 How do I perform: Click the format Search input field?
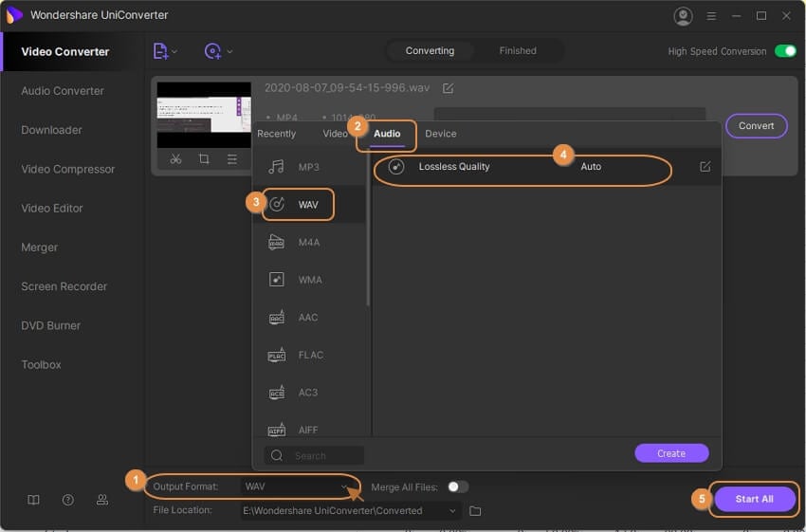[x=314, y=455]
